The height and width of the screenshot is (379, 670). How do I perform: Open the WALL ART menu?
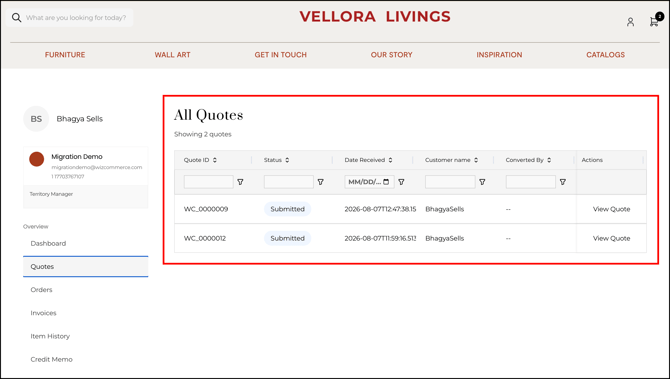coord(173,55)
